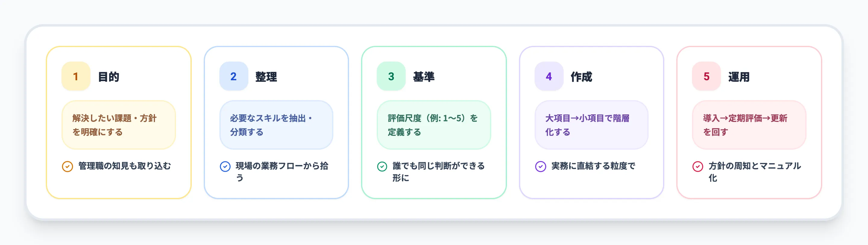Screen dimensions: 868x245
Task: Click the purple checkmark beside 実務に直結する粒度で
Action: pyautogui.click(x=540, y=166)
